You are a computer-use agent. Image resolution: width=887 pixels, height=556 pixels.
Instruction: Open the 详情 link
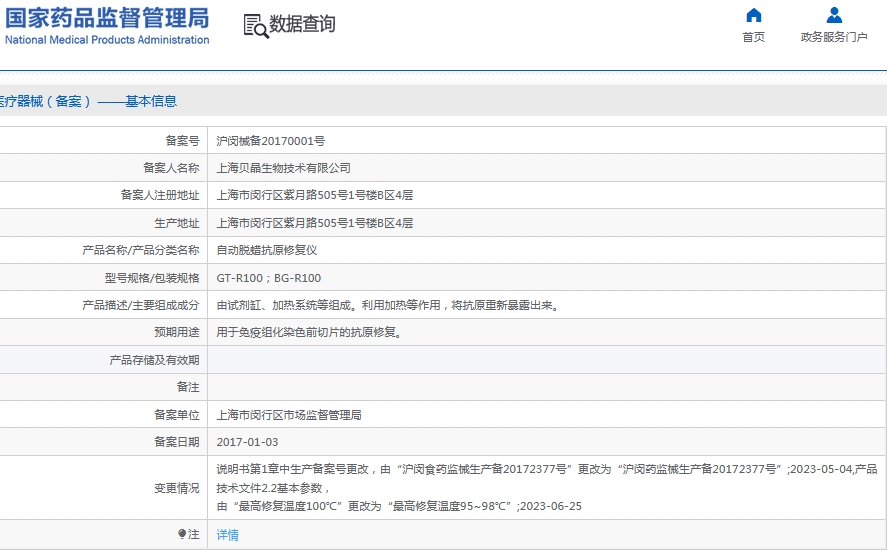coord(227,535)
